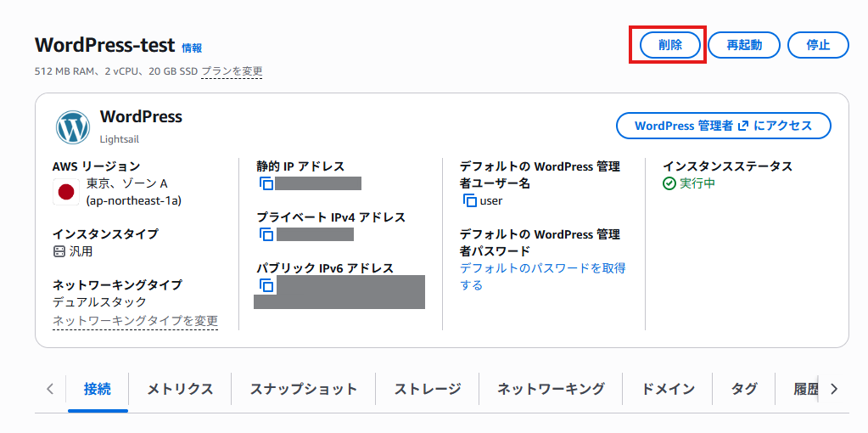The image size is (868, 433).
Task: Copy the プライベート IPv4 アドレス with its icon
Action: tap(266, 235)
